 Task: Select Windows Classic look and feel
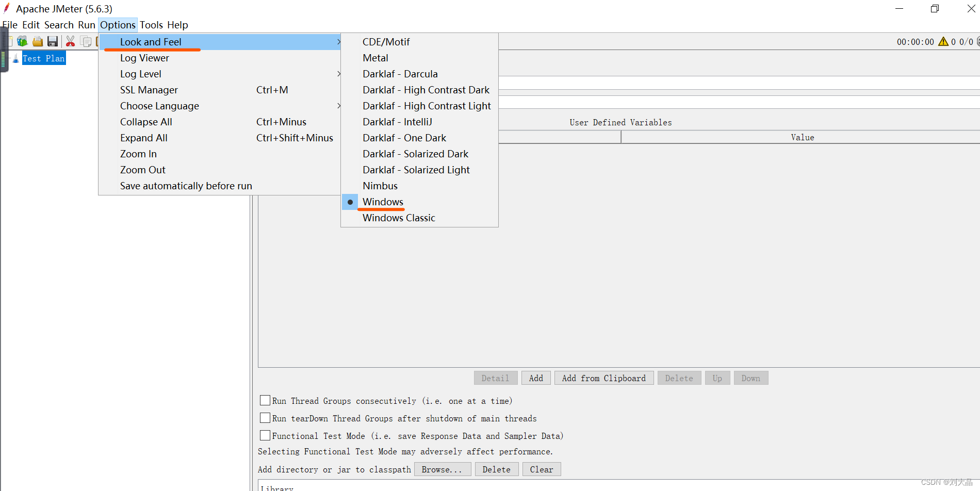[x=419, y=218]
